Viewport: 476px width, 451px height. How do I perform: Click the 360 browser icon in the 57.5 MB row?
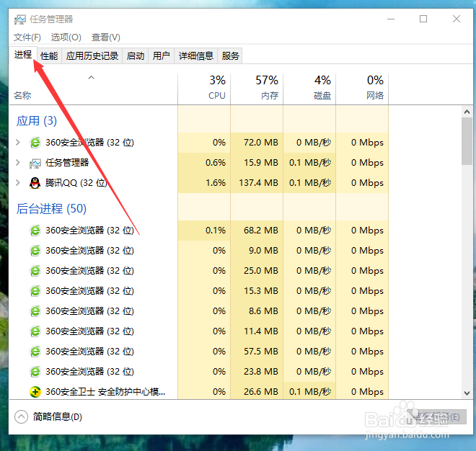[35, 352]
